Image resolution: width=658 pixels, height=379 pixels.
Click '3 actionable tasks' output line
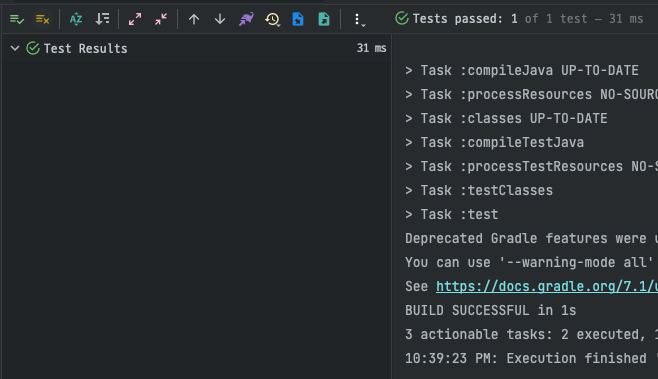(531, 334)
